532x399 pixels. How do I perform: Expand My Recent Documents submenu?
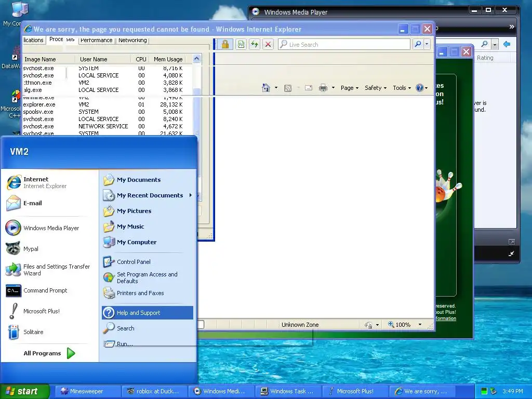pyautogui.click(x=148, y=195)
